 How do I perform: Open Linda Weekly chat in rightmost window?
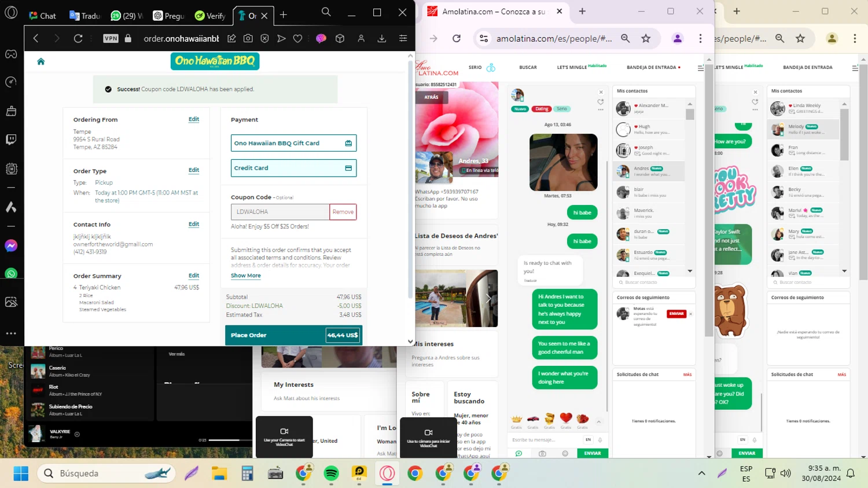click(x=804, y=108)
